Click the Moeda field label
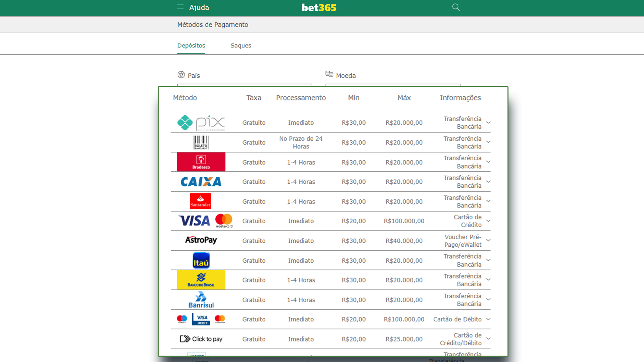This screenshot has width=644, height=362. click(346, 75)
